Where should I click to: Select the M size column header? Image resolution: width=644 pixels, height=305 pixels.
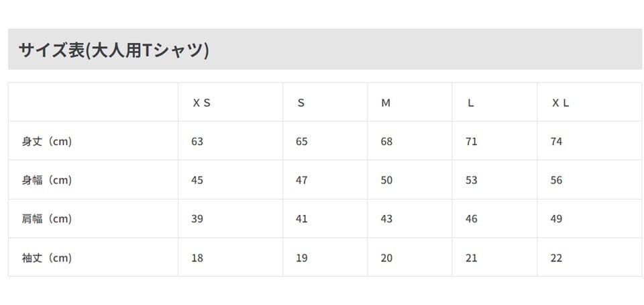tap(386, 103)
